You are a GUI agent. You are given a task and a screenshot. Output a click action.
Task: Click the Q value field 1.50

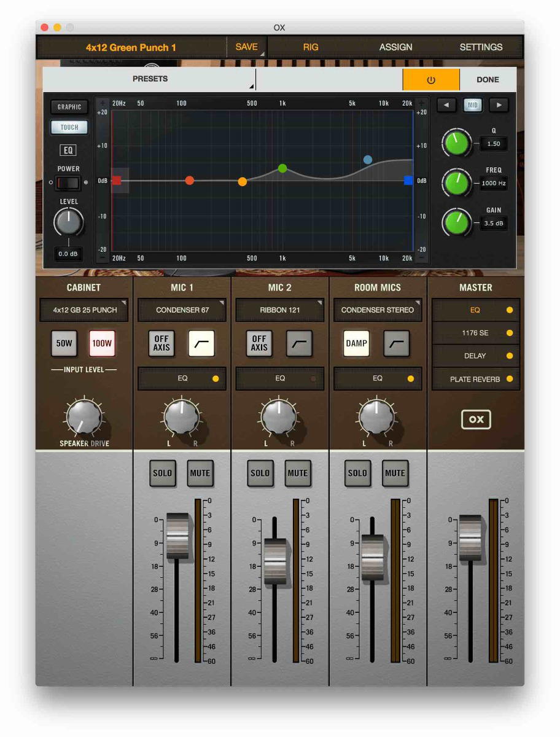tap(493, 144)
